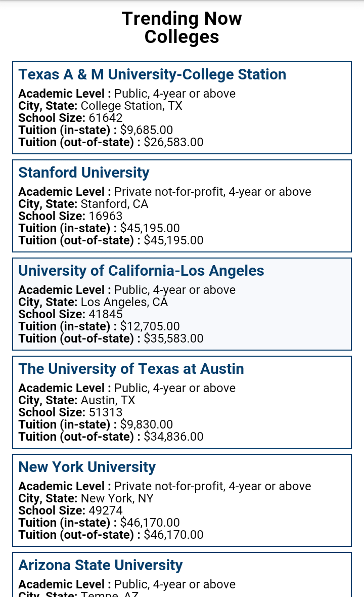Screen dimensions: 364x597
Task: Open Texas A & M University-College Station link
Action: (x=152, y=74)
